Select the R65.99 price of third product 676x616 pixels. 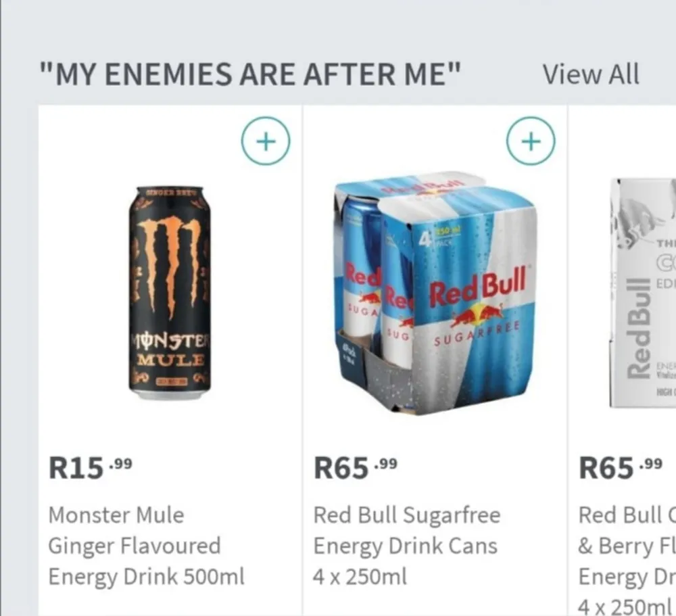pos(621,468)
